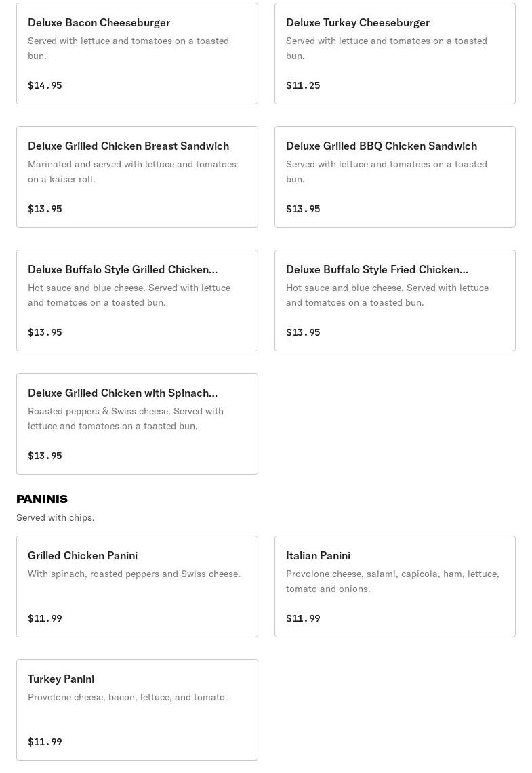Pick Deluxe Grilled Chicken with Spinach card

pyautogui.click(x=137, y=424)
